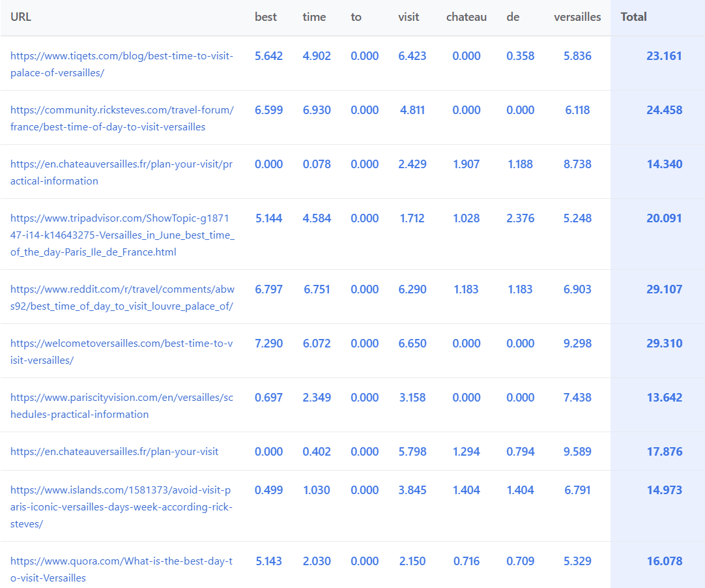705x588 pixels.
Task: Click the 3.845 visit score cell
Action: tap(412, 490)
